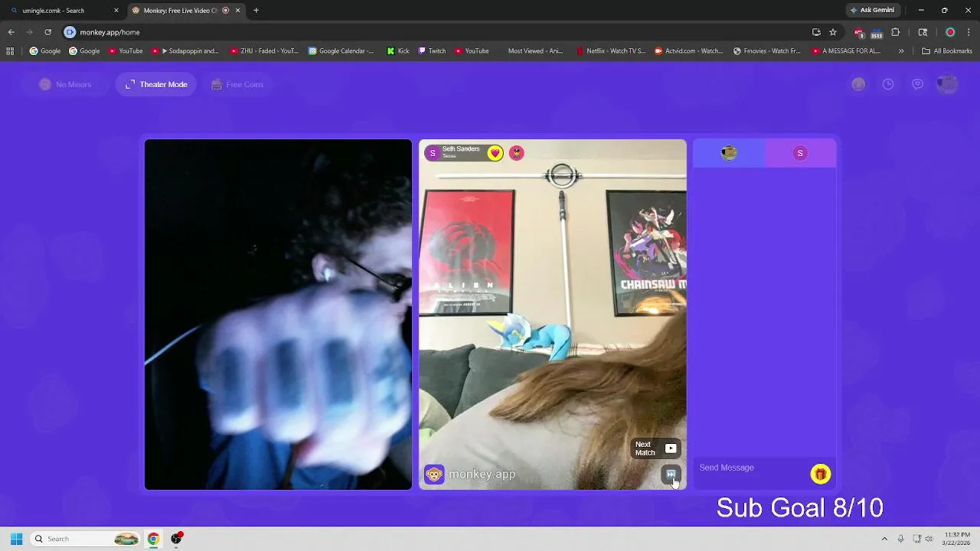This screenshot has height=551, width=980.
Task: Open the apps grid in bookmarks bar
Action: point(10,51)
